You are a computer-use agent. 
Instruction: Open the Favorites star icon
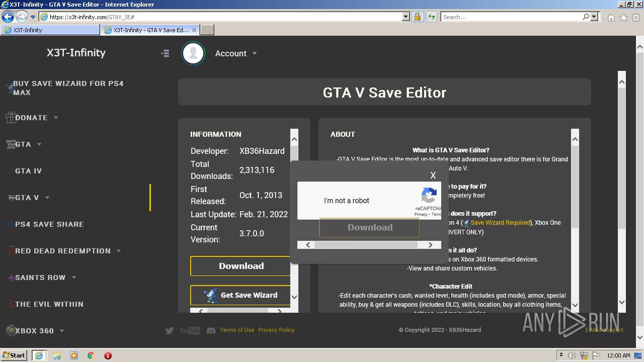[623, 18]
